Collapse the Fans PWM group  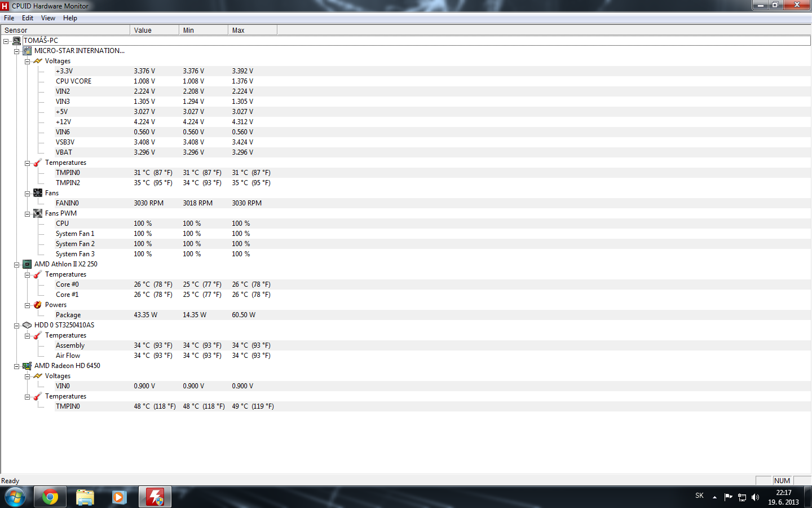[x=27, y=214]
